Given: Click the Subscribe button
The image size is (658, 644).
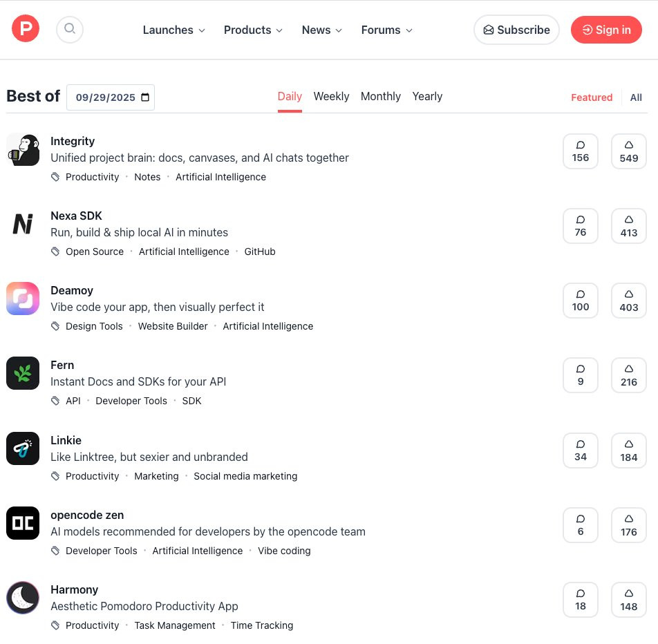Looking at the screenshot, I should [x=516, y=30].
